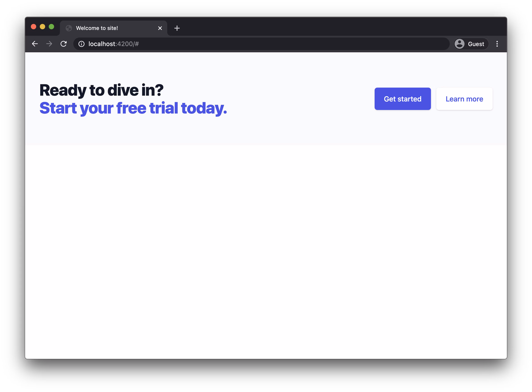Click the Guest profile avatar icon

[x=460, y=44]
